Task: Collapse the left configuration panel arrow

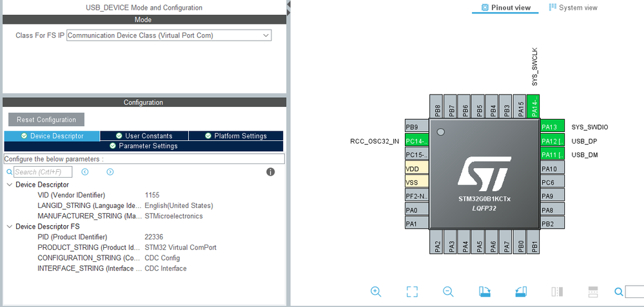Action: pyautogui.click(x=288, y=4)
